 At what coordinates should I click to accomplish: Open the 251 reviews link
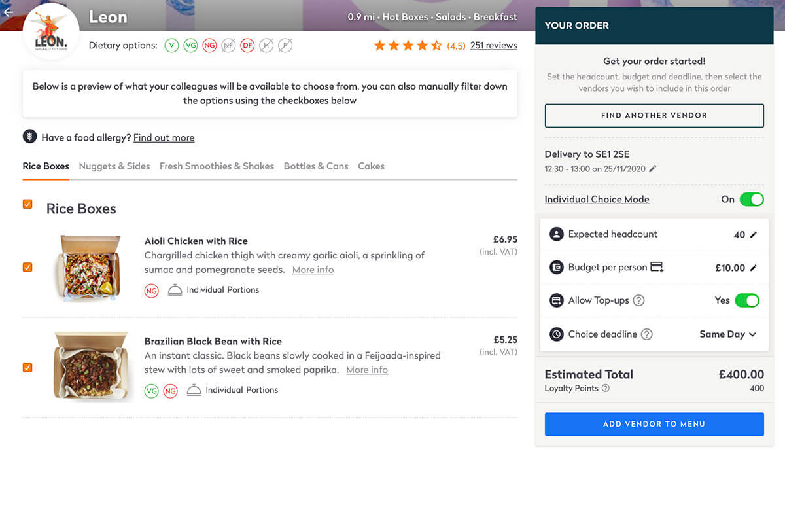[493, 46]
